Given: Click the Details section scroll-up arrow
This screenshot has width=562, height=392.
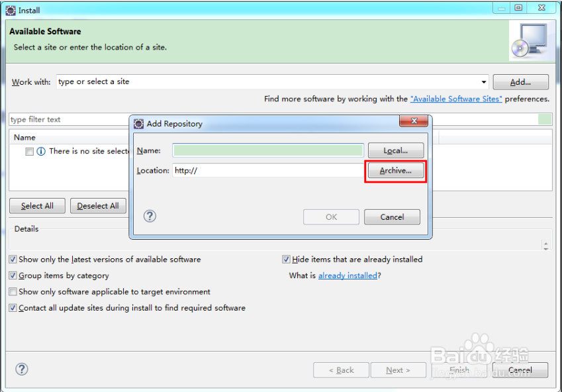Looking at the screenshot, I should [x=545, y=244].
